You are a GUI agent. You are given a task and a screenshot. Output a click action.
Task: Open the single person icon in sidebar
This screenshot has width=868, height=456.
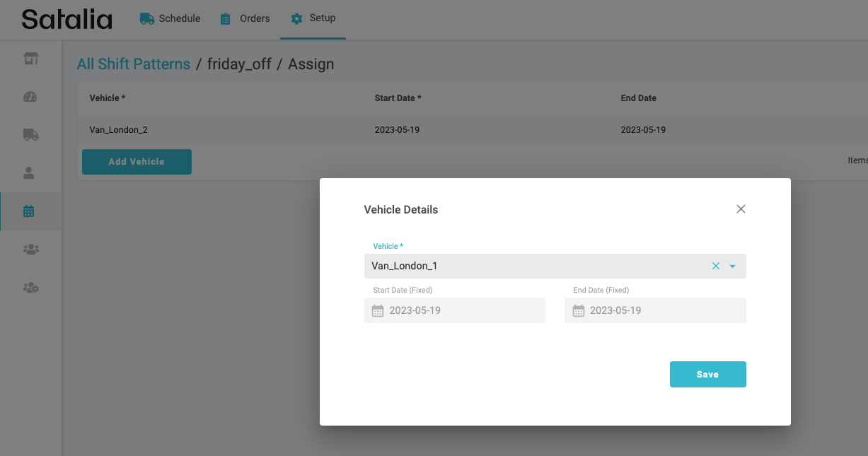(30, 173)
